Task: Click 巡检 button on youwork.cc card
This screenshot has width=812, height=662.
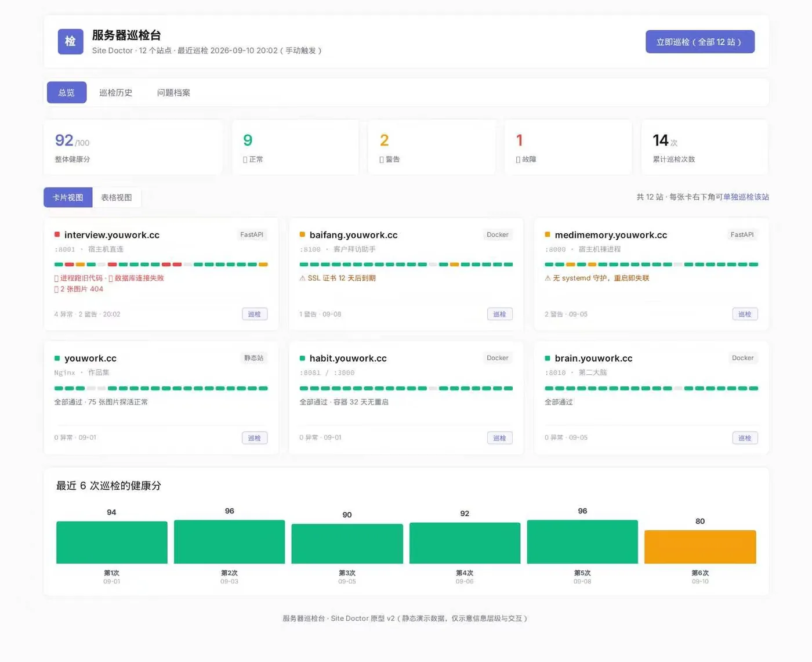Action: (x=255, y=437)
